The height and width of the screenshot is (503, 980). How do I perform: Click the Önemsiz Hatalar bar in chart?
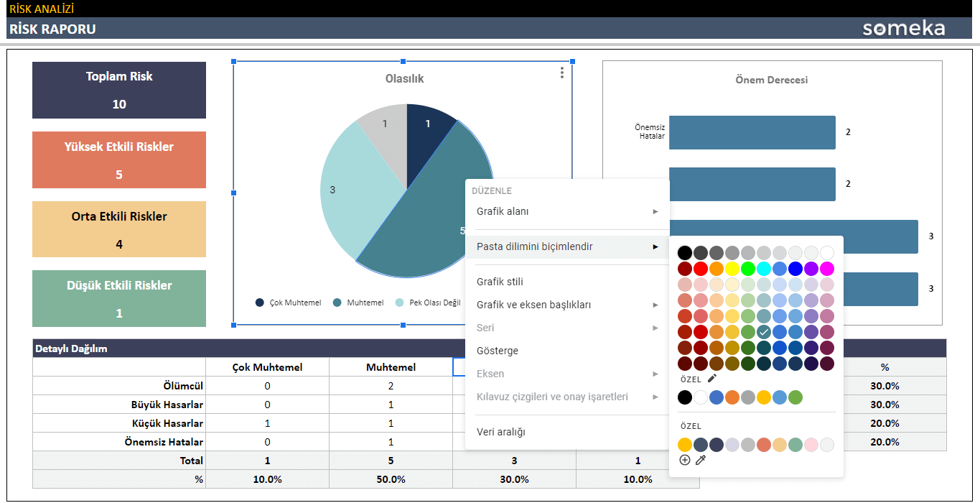coord(752,132)
